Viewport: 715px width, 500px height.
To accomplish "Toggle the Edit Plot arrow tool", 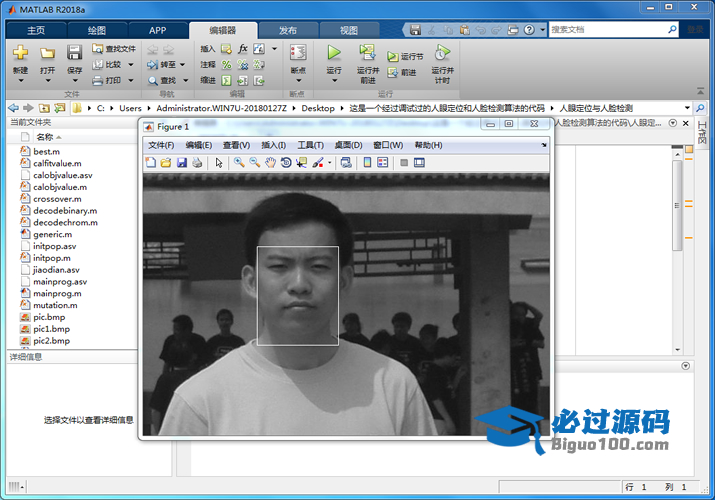I will (x=219, y=163).
